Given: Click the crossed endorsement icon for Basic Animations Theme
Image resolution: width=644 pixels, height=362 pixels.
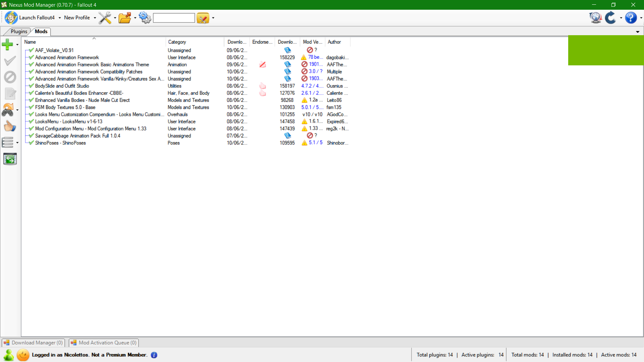Looking at the screenshot, I should tap(263, 65).
